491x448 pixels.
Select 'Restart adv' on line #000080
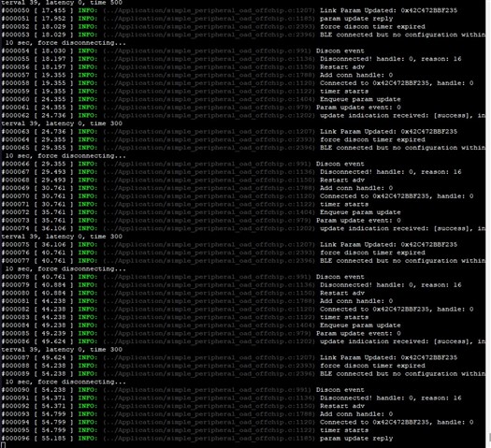(342, 294)
